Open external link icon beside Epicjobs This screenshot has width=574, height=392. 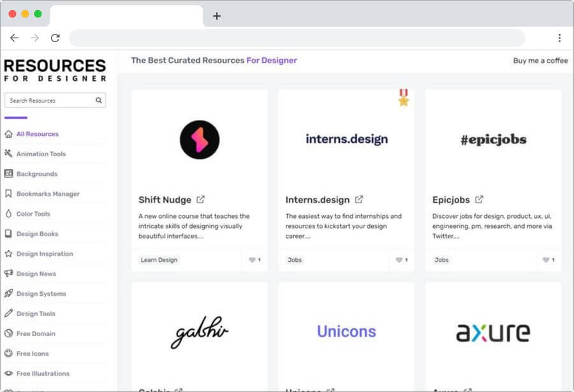(x=480, y=200)
